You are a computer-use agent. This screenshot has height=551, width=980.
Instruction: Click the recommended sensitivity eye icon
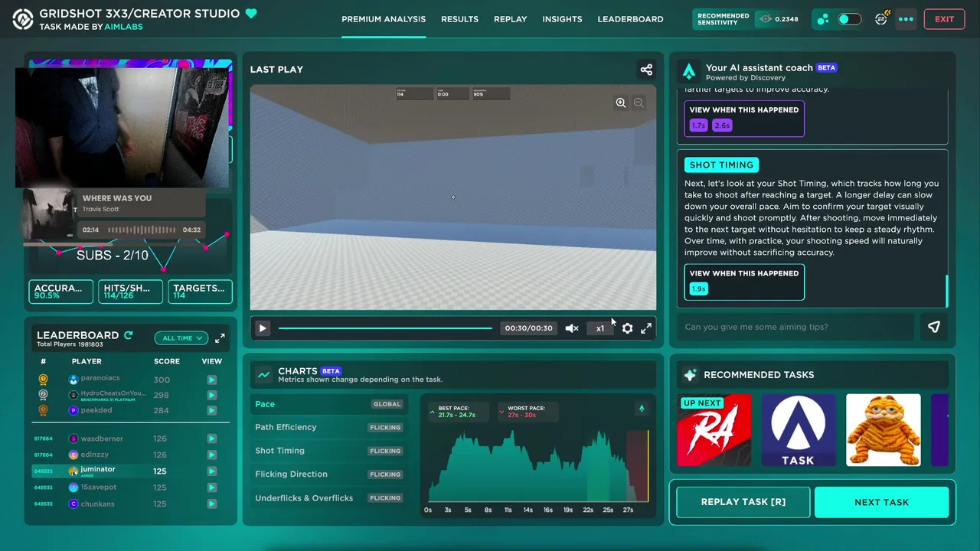[765, 19]
